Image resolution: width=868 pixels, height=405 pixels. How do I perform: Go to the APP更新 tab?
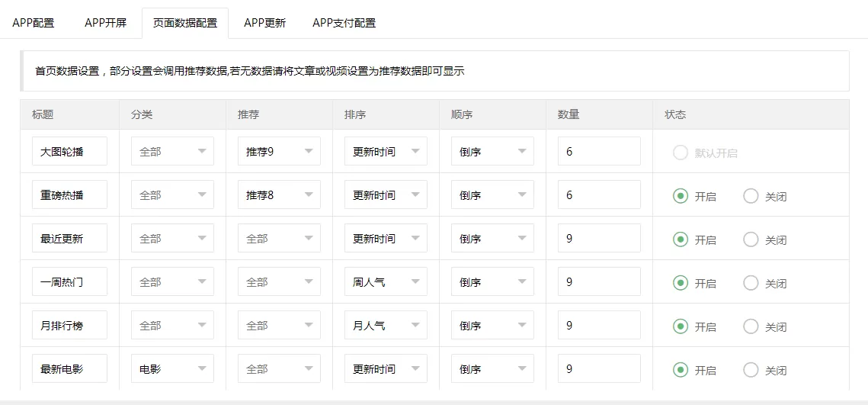click(x=264, y=23)
